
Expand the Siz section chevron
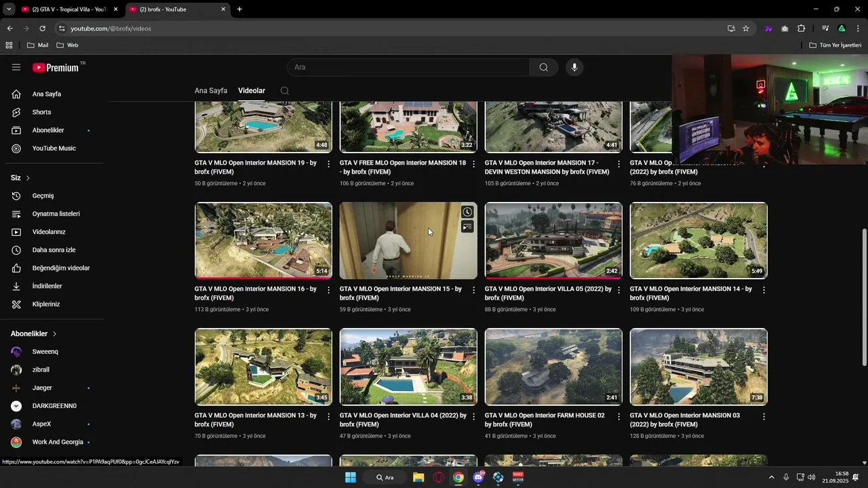28,178
